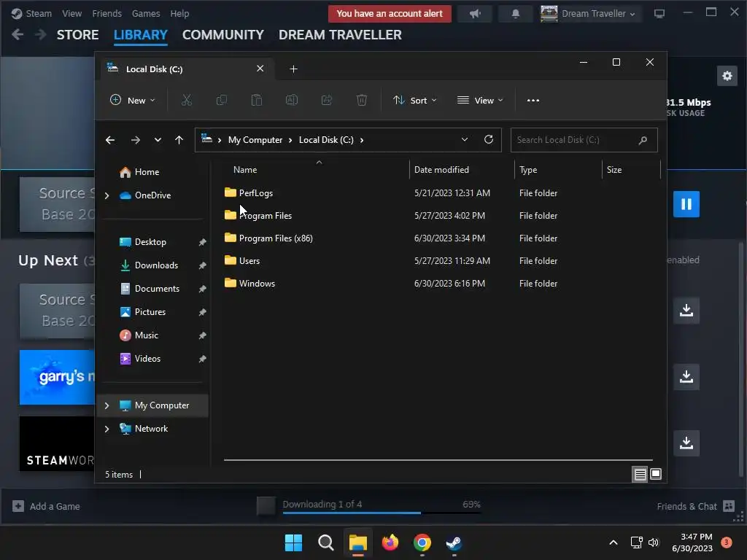
Task: Expand the address bar history dropdown
Action: [x=465, y=139]
